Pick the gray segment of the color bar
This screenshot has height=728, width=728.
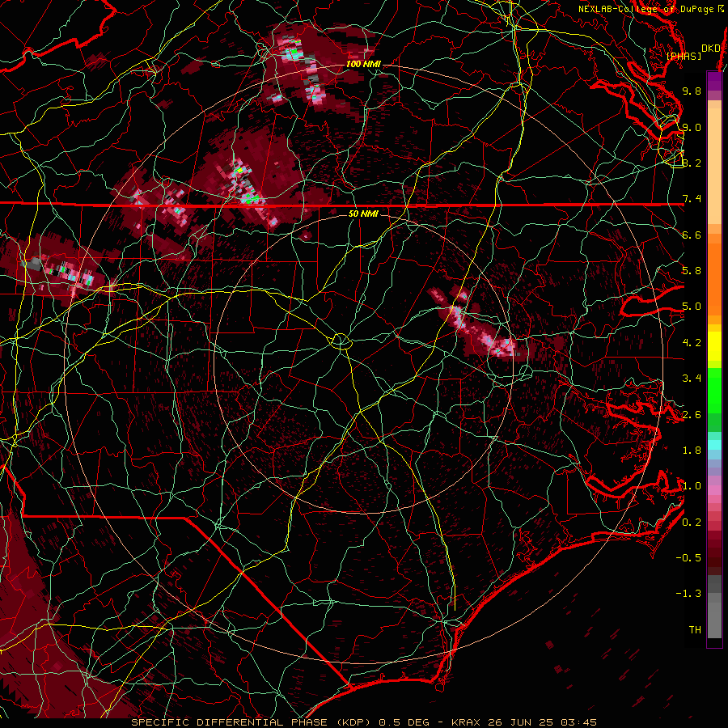(x=714, y=606)
